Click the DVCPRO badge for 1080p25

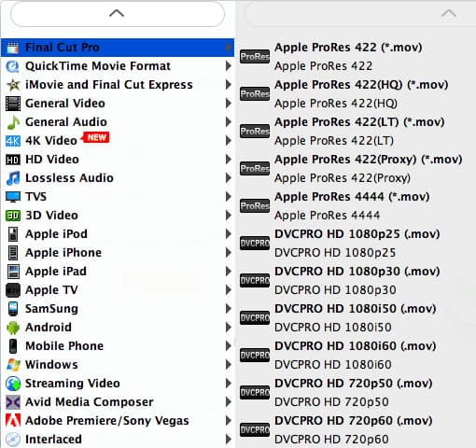click(x=255, y=244)
